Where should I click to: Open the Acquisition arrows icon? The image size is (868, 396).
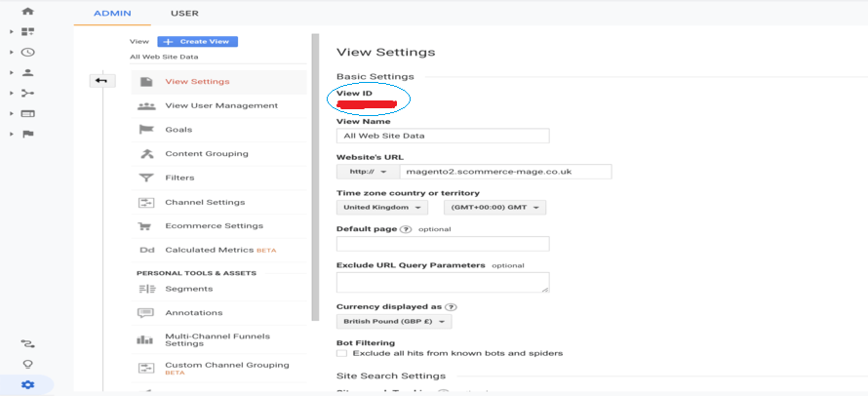point(27,93)
